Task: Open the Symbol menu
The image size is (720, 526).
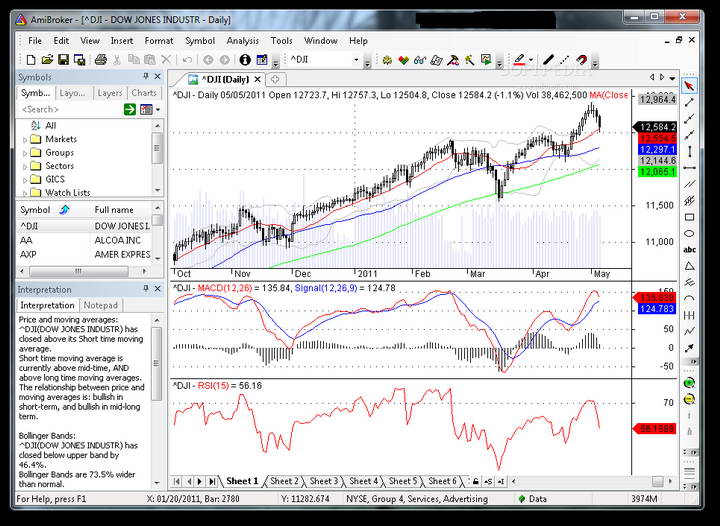Action: click(x=200, y=41)
